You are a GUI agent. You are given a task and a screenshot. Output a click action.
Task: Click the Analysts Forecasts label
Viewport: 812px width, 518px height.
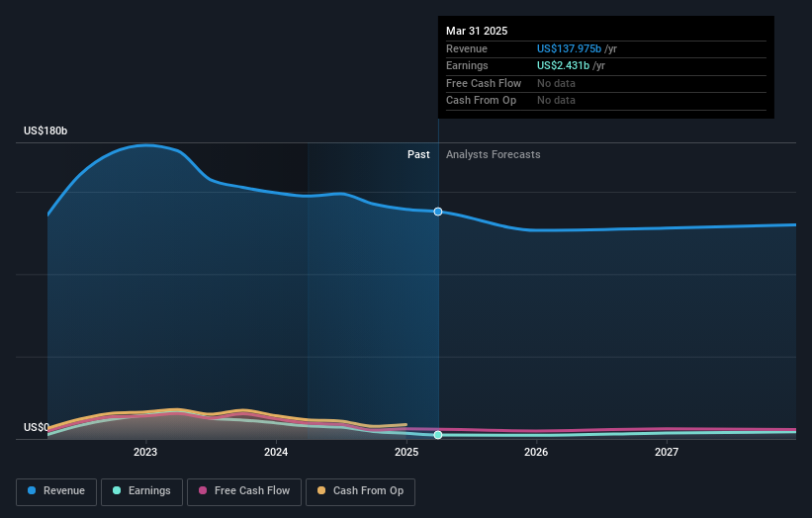(493, 155)
